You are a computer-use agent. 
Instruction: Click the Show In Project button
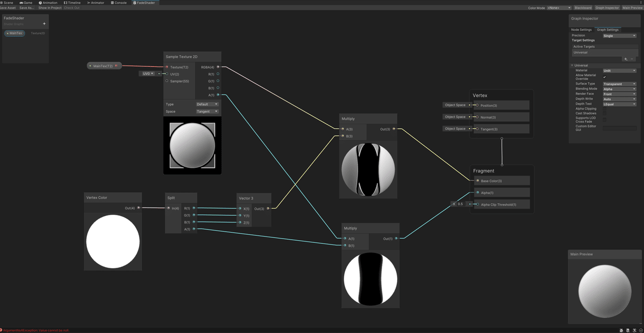click(49, 8)
